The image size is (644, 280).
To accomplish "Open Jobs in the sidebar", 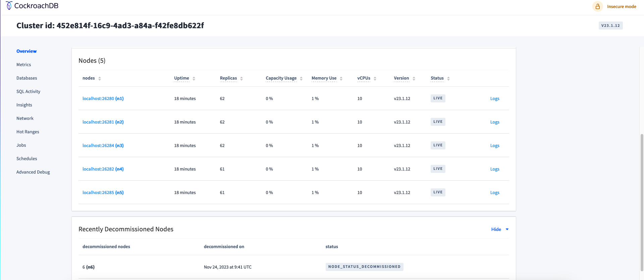I will click(21, 145).
